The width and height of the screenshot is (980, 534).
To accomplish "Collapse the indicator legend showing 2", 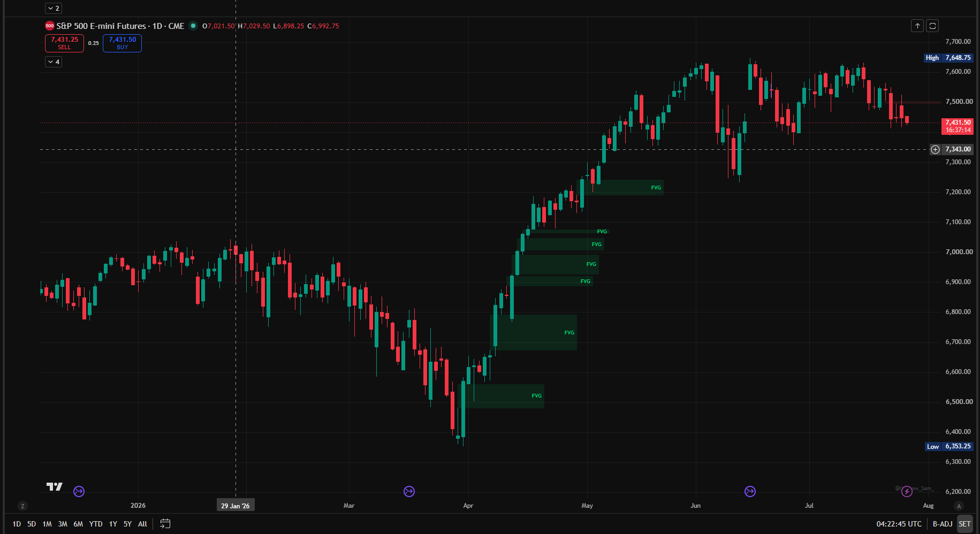I will (54, 9).
